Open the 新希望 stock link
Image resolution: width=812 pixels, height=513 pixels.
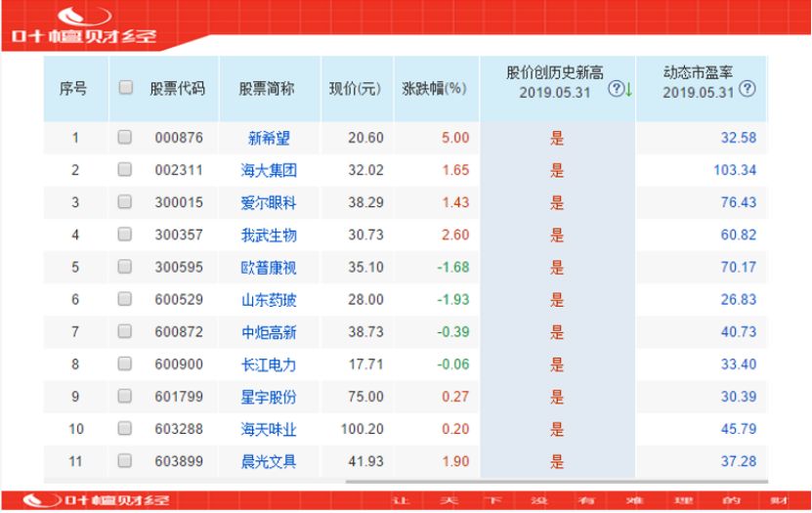[269, 138]
